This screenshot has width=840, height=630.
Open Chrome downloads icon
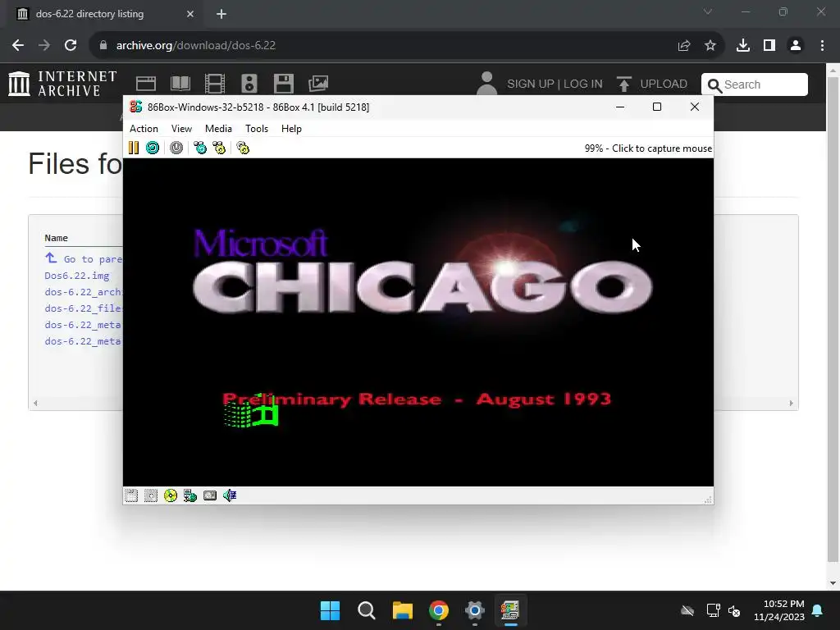click(743, 46)
